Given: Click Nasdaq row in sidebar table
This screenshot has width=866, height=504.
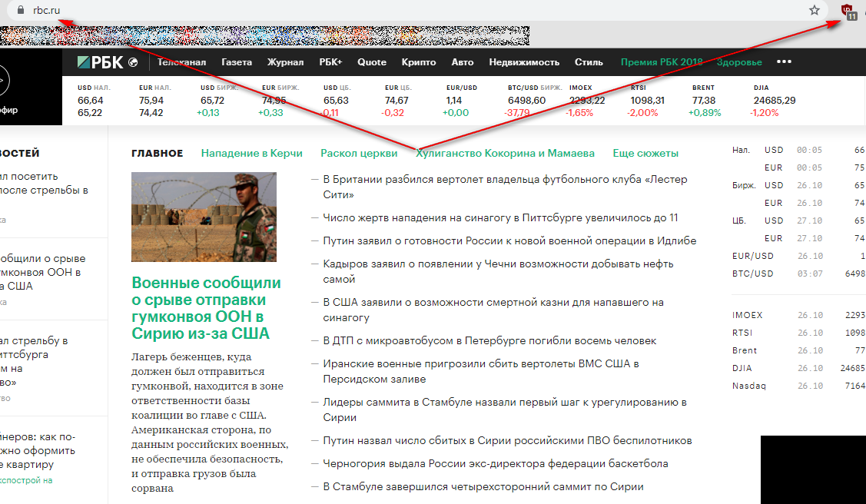Looking at the screenshot, I should tap(798, 386).
